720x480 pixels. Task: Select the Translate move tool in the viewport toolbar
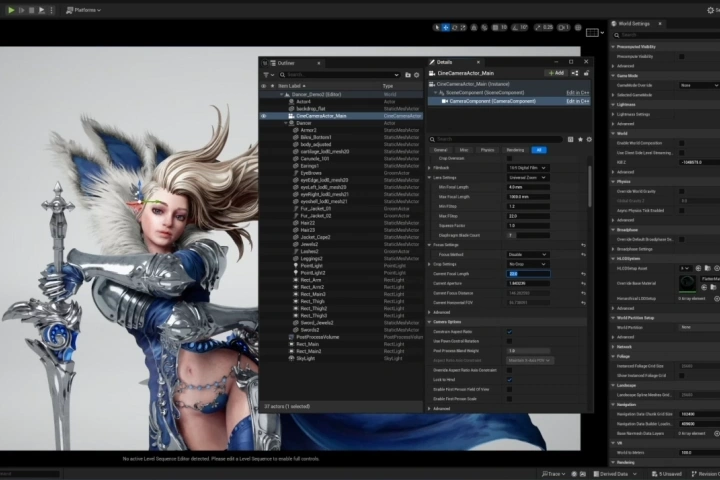[x=445, y=28]
